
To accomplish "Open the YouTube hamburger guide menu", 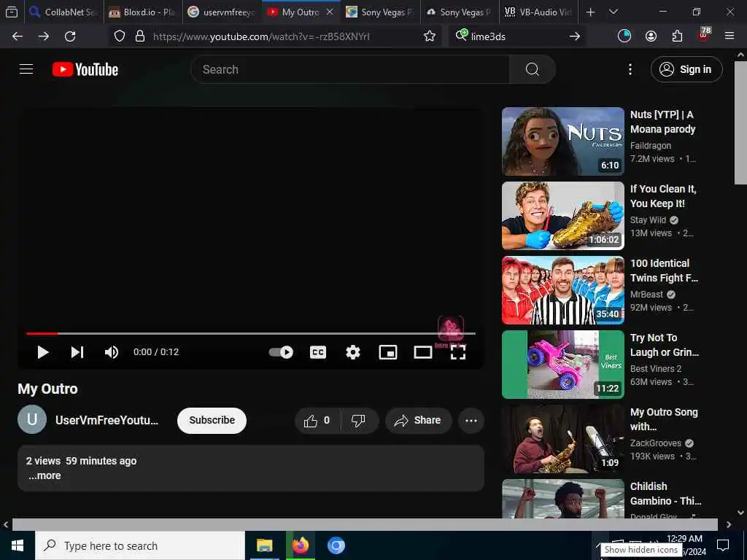I will [x=26, y=69].
